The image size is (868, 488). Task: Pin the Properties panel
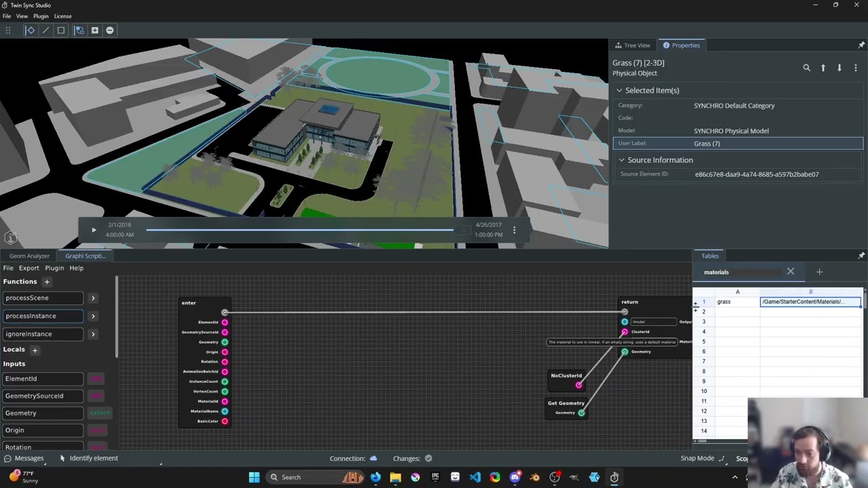pyautogui.click(x=861, y=45)
